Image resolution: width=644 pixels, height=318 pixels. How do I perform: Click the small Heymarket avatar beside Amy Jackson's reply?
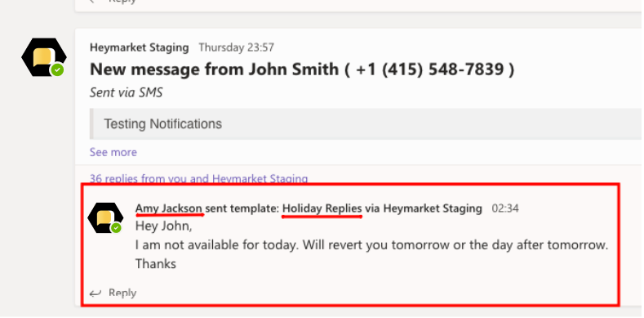(105, 218)
